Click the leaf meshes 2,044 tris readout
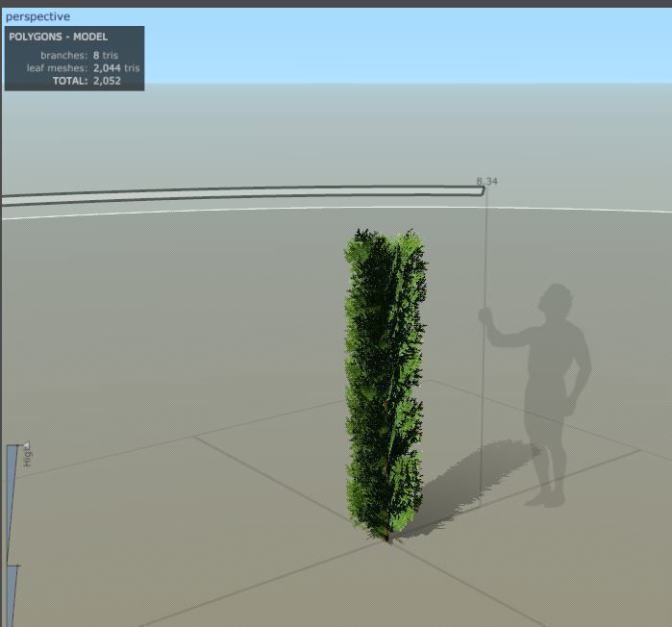The height and width of the screenshot is (627, 672). click(83, 68)
